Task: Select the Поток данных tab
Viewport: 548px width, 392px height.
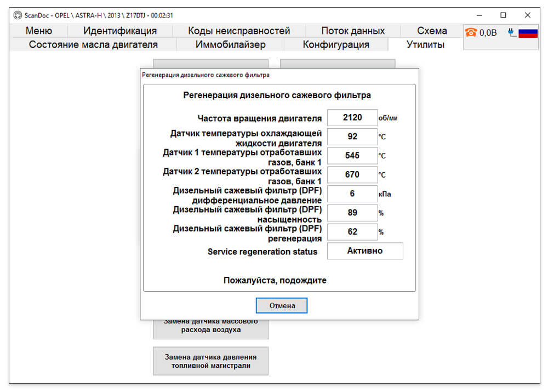Action: point(353,31)
